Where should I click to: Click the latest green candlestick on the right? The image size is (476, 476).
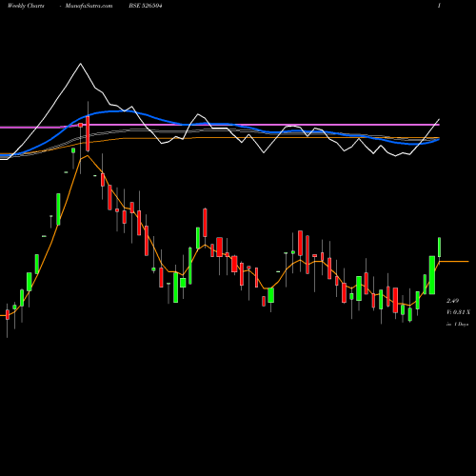tap(440, 248)
